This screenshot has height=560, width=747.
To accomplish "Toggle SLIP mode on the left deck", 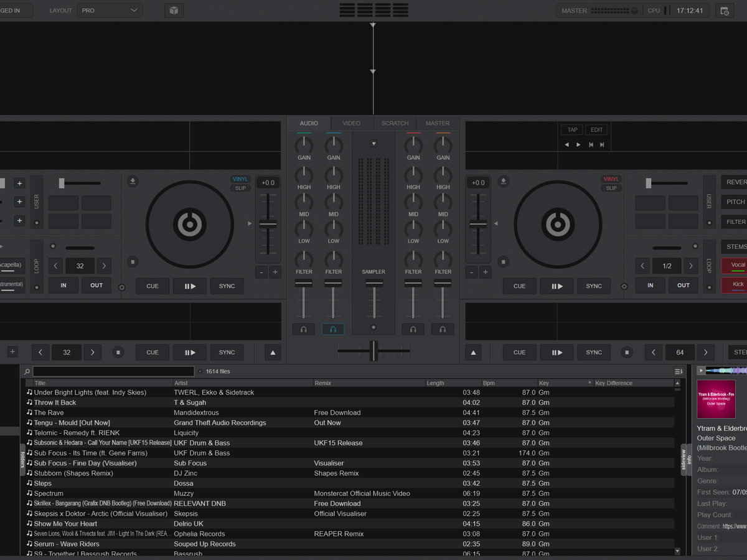I will [x=240, y=188].
